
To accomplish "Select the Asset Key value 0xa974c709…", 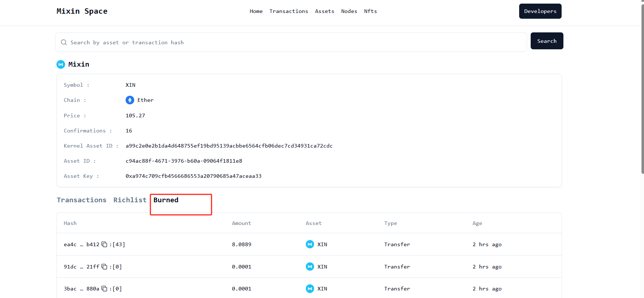I will [194, 176].
